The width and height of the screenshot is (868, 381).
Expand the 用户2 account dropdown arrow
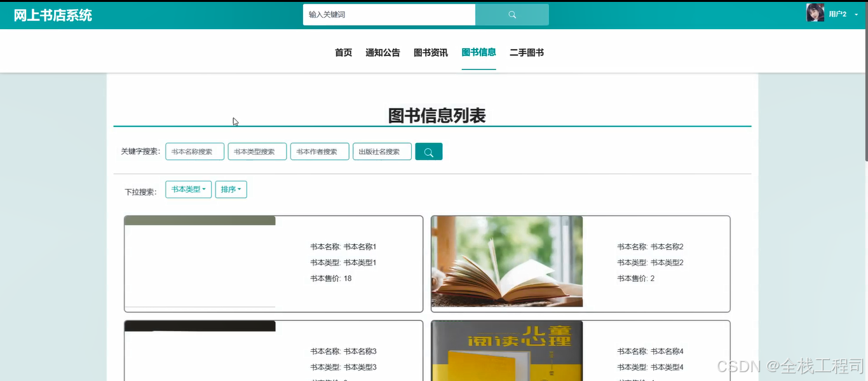point(856,15)
